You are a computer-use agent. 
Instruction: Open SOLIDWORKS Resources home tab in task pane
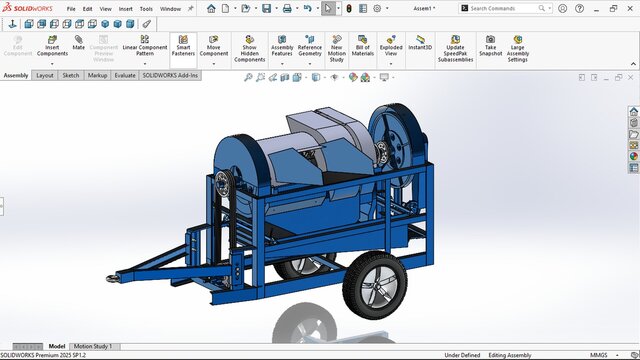[633, 111]
